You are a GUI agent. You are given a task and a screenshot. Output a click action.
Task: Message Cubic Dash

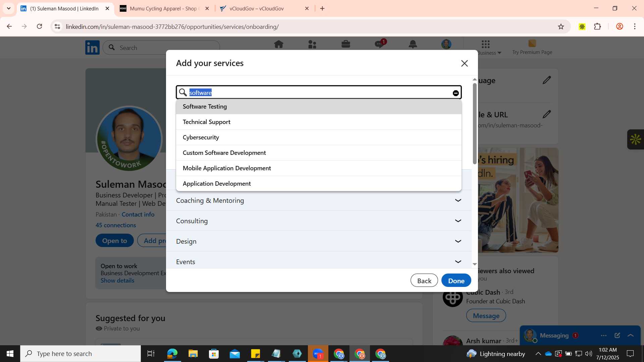(486, 316)
